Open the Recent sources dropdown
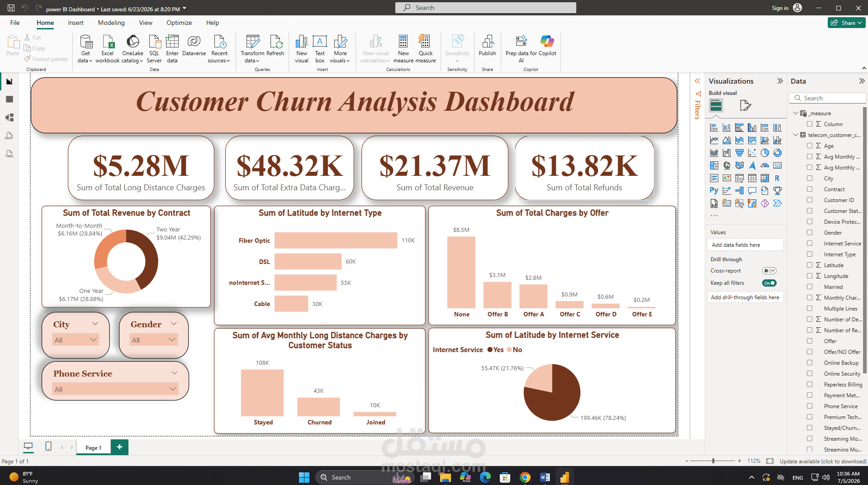This screenshot has width=868, height=485. [x=219, y=49]
